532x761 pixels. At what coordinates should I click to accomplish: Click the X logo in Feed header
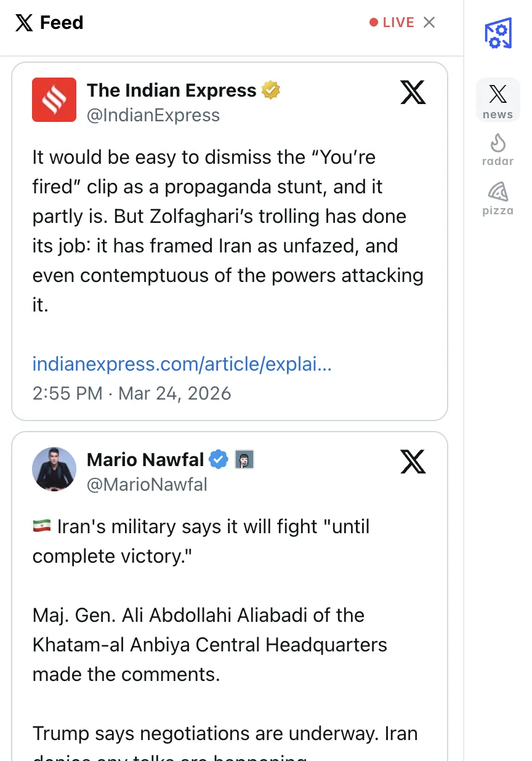(24, 23)
